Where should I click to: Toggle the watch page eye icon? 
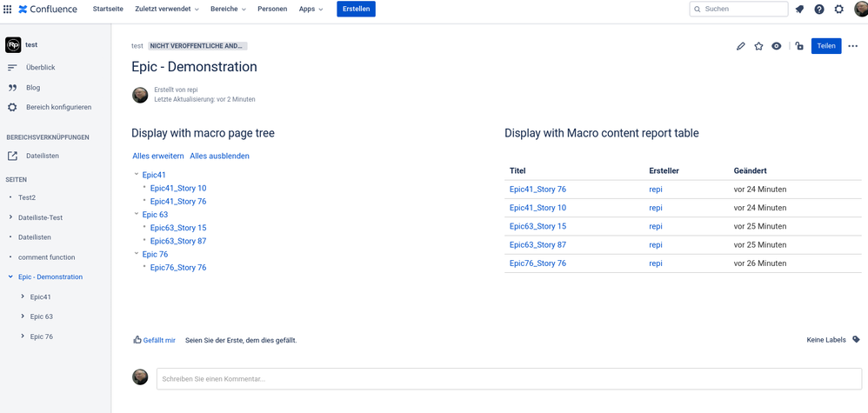click(x=777, y=46)
